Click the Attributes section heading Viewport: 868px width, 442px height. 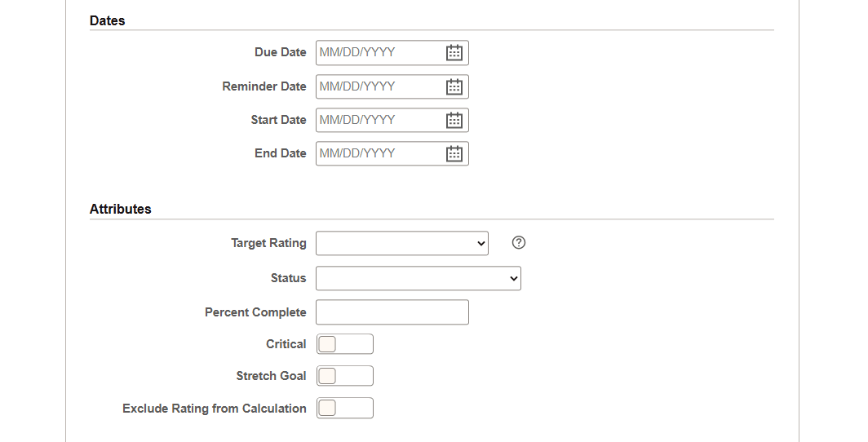[x=120, y=209]
